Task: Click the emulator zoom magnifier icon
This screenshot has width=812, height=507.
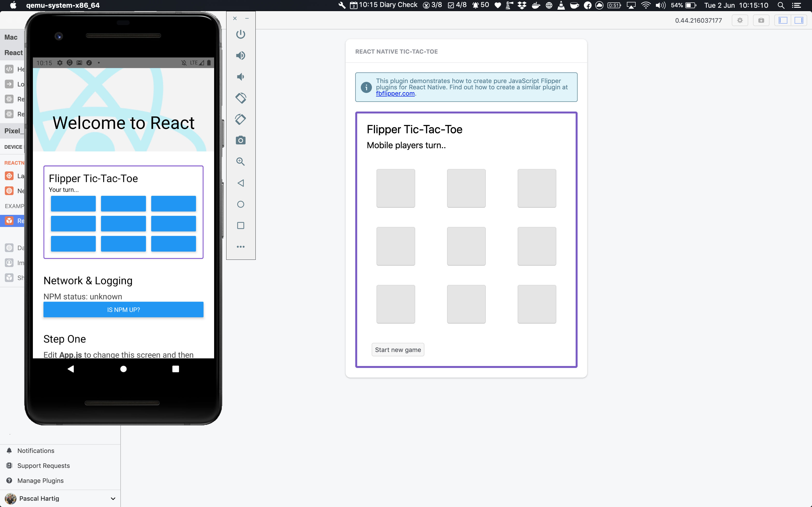Action: click(241, 162)
